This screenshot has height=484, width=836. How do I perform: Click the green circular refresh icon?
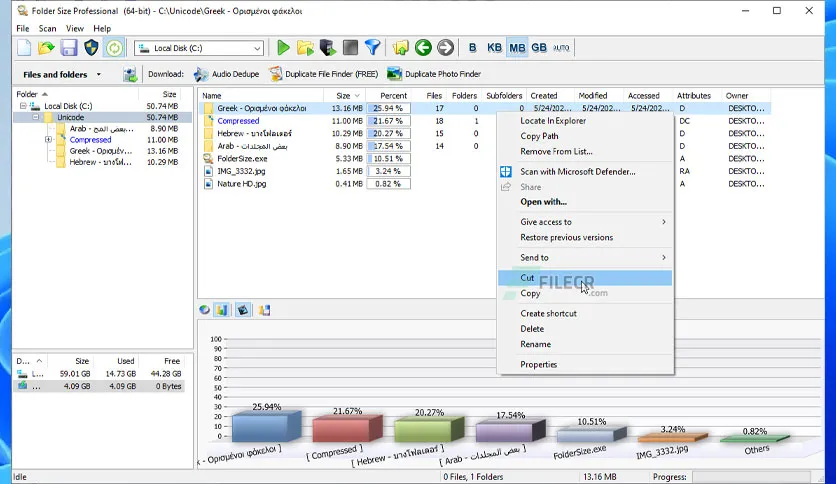point(114,48)
